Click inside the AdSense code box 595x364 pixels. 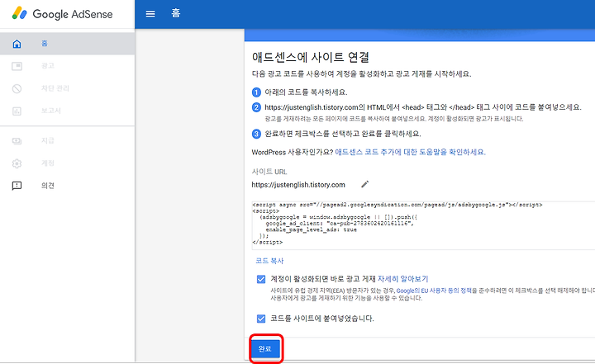point(423,225)
